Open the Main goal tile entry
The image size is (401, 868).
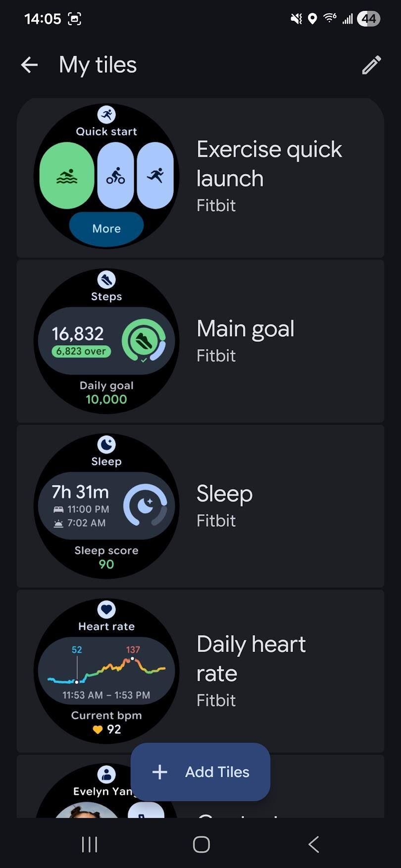coord(246,340)
